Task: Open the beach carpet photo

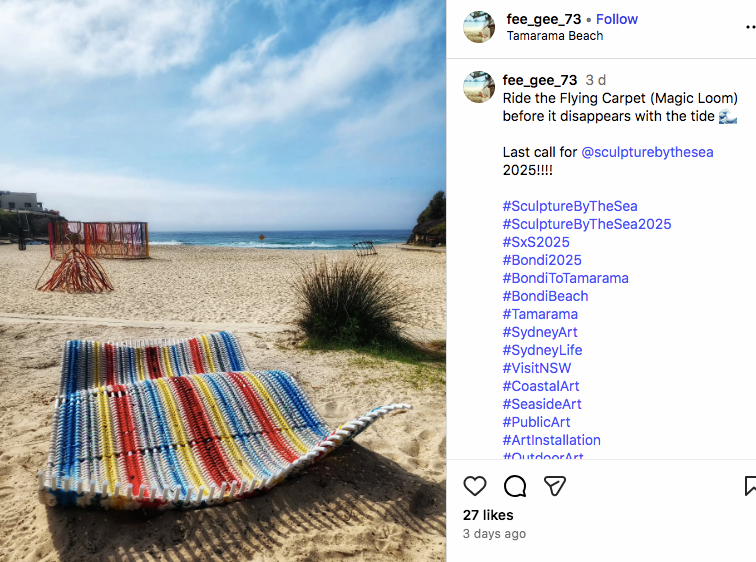Action: tap(223, 281)
